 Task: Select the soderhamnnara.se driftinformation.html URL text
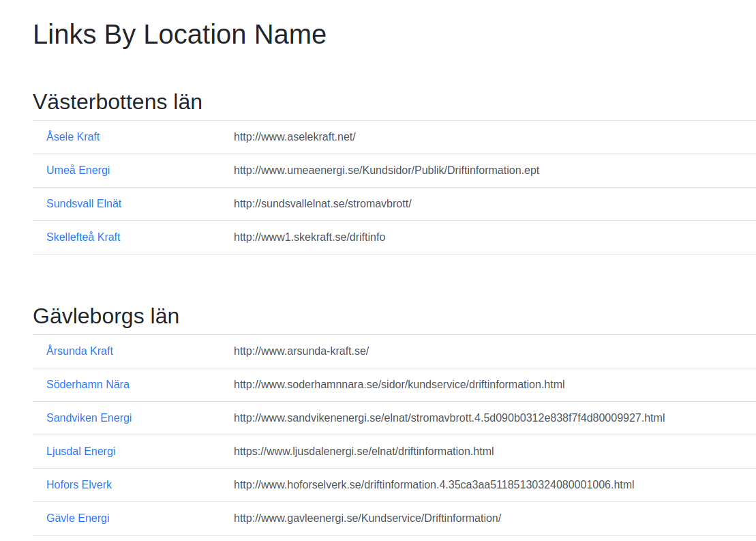pyautogui.click(x=399, y=384)
